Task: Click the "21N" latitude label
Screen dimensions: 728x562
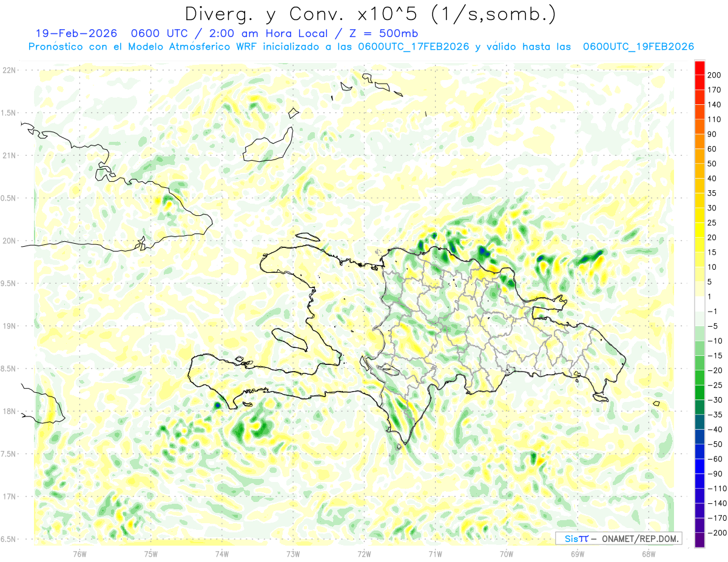Action: pos(8,155)
